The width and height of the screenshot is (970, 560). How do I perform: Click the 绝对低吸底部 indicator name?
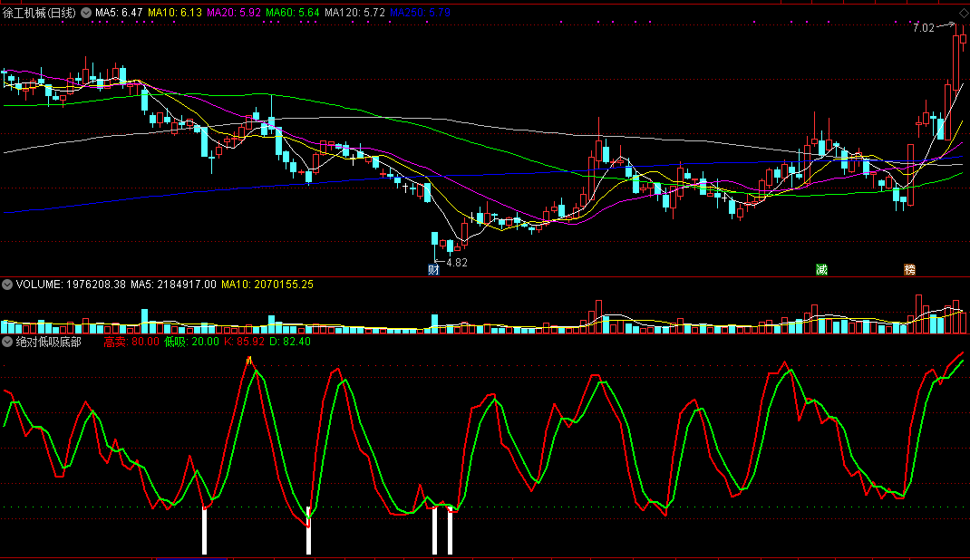[x=48, y=342]
